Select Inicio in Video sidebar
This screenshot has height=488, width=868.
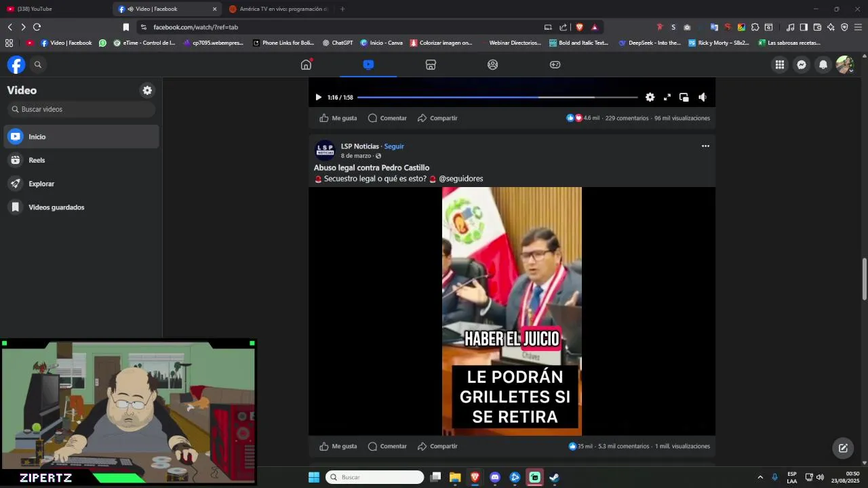[x=81, y=137]
